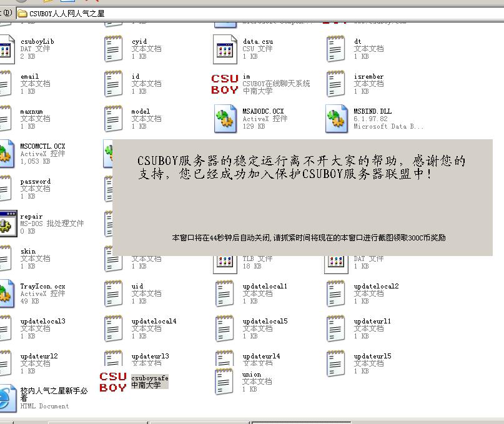Select the union text document icon
The image size is (504, 424).
[x=224, y=382]
